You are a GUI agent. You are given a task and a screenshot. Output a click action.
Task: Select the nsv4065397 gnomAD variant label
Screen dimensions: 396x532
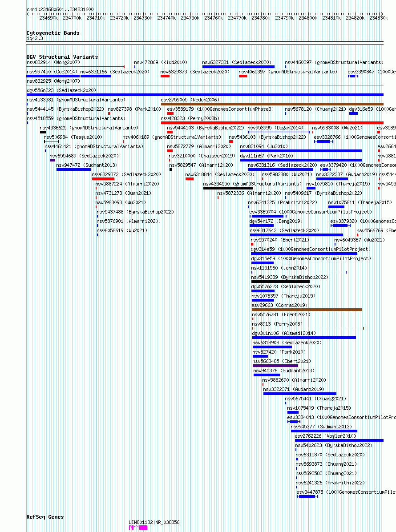click(x=288, y=72)
